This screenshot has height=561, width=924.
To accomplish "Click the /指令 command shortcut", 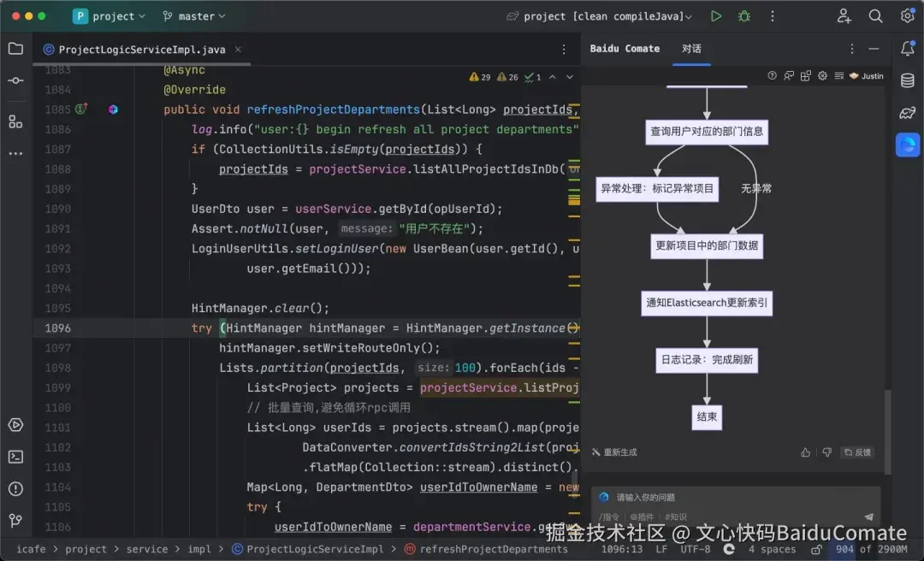I will 609,517.
